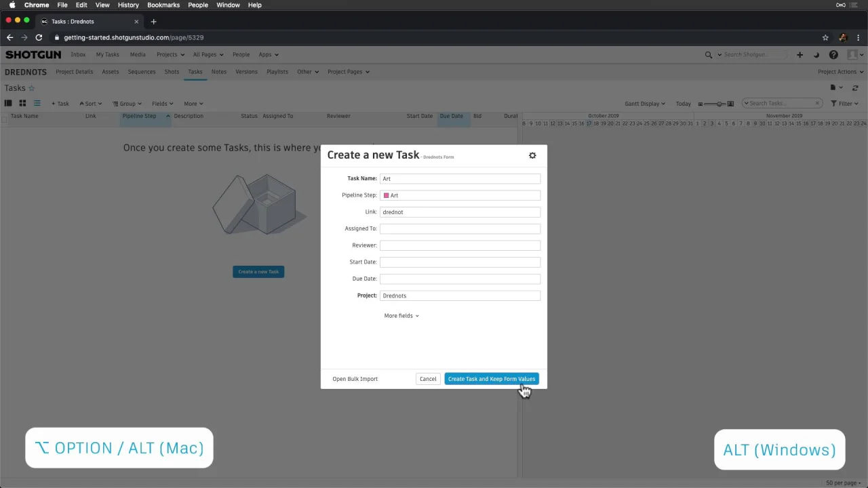The height and width of the screenshot is (488, 868).
Task: Click the Assigned To field
Action: pyautogui.click(x=460, y=229)
